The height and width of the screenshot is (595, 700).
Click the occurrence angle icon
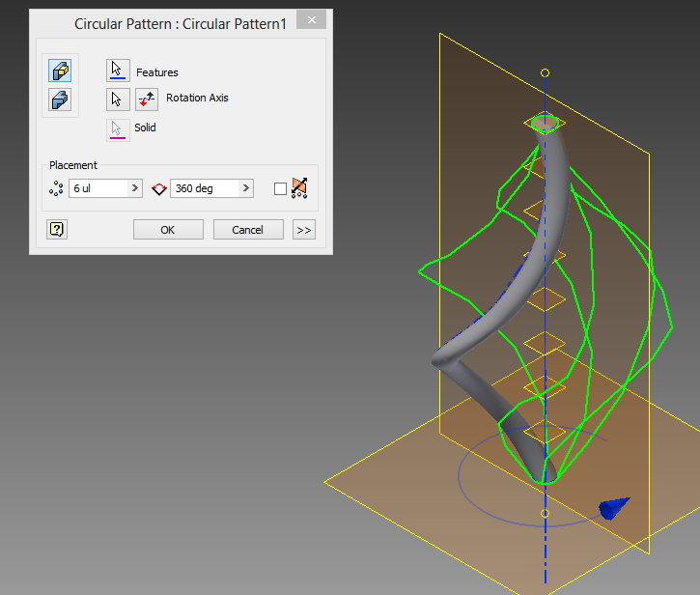click(x=159, y=189)
